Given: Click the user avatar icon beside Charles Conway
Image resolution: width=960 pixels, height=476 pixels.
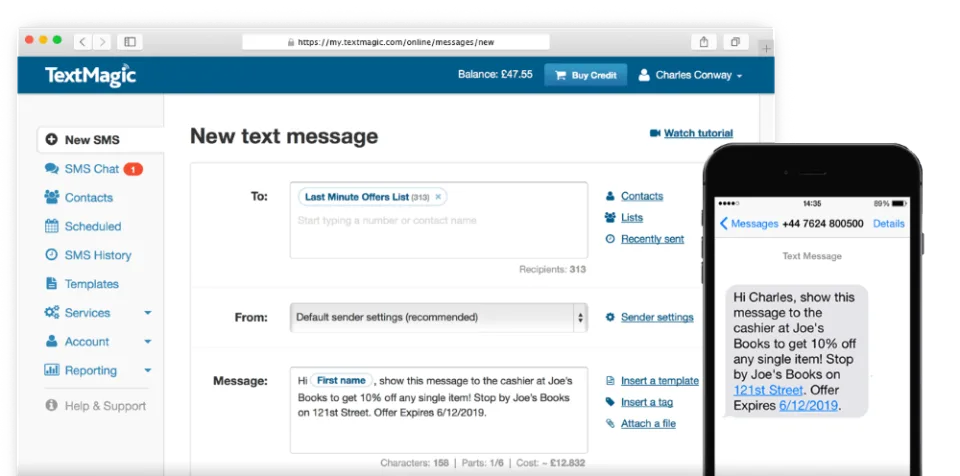Looking at the screenshot, I should tap(643, 75).
